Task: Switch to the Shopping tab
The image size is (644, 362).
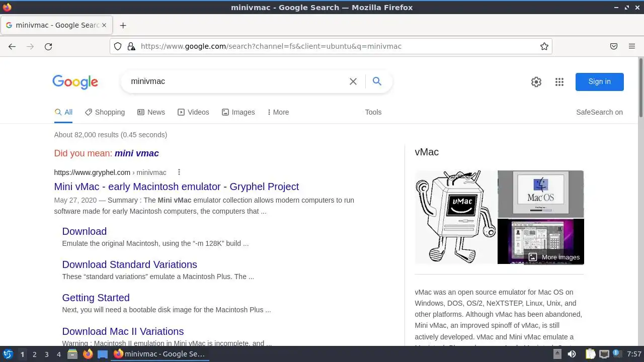Action: pyautogui.click(x=105, y=112)
